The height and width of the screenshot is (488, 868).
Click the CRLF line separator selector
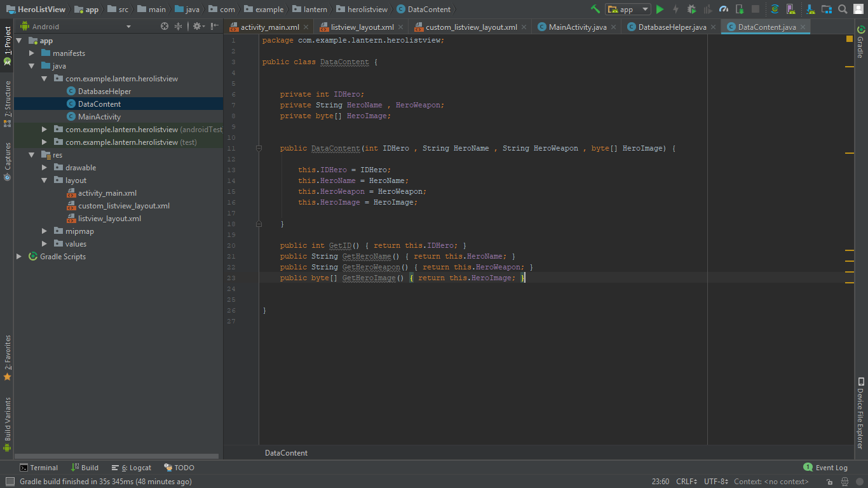687,482
